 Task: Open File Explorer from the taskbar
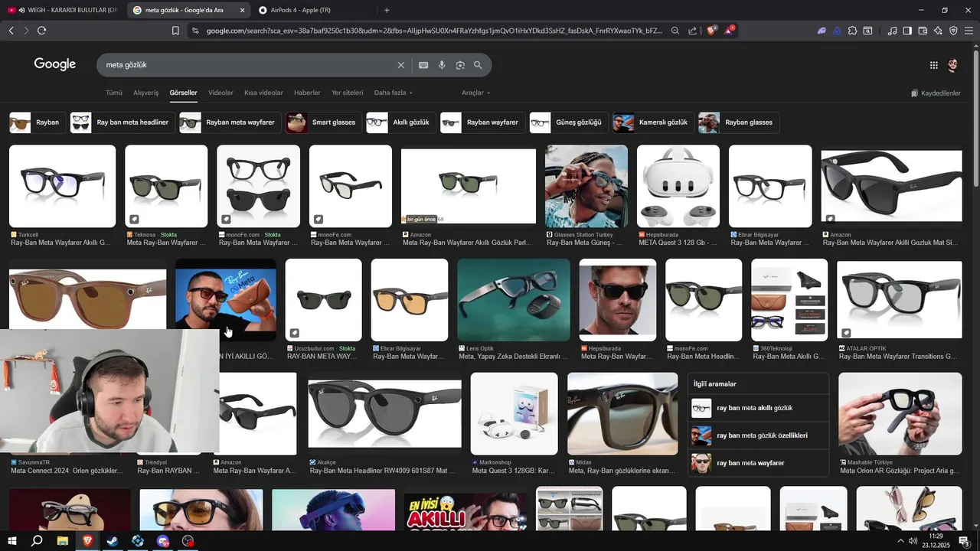62,541
